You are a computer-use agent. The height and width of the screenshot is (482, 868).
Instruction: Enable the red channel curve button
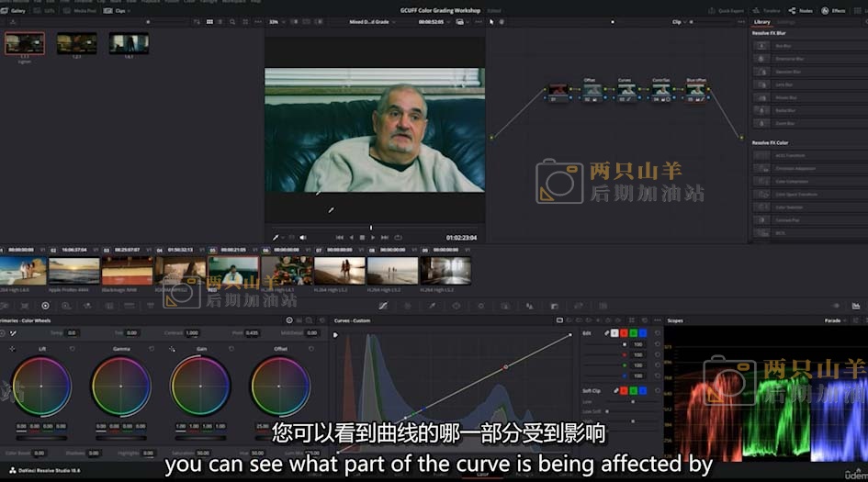point(624,332)
